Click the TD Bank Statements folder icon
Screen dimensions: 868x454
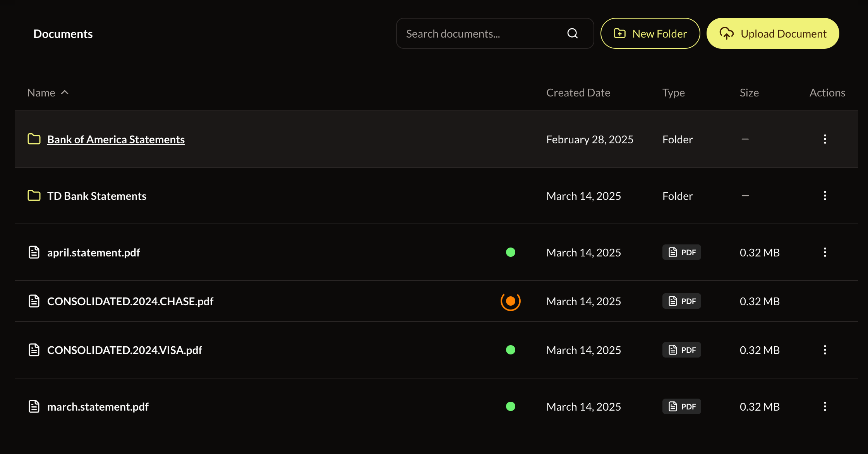34,196
